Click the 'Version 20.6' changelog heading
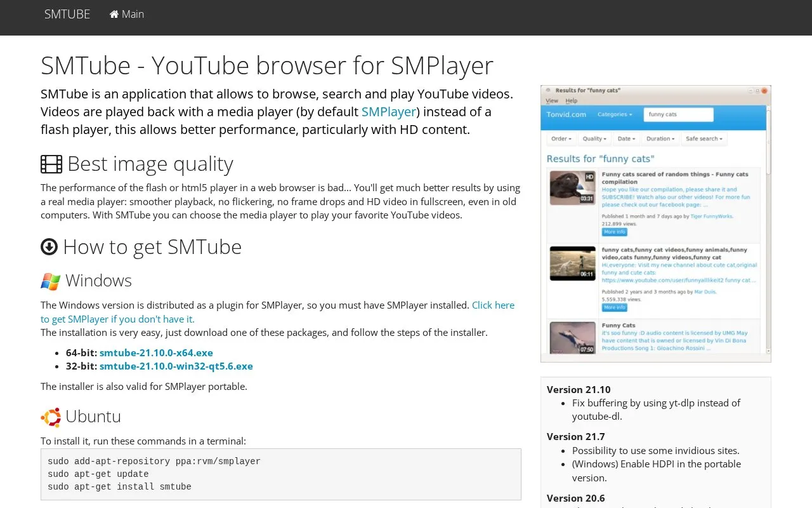The height and width of the screenshot is (508, 812). point(576,498)
